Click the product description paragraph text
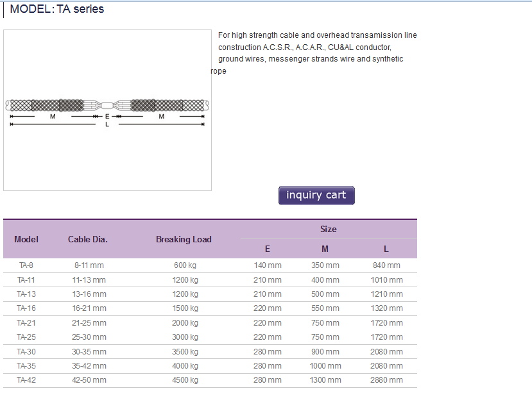Viewport: 532px width, 400px height. [314, 53]
